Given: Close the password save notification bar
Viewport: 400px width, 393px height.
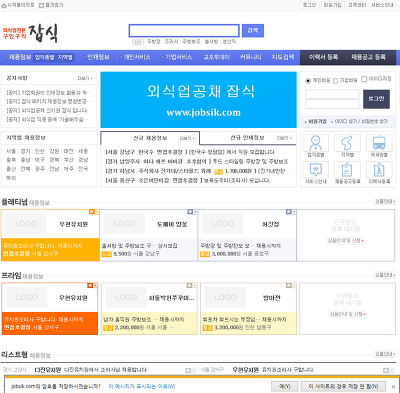Looking at the screenshot, I should [393, 387].
